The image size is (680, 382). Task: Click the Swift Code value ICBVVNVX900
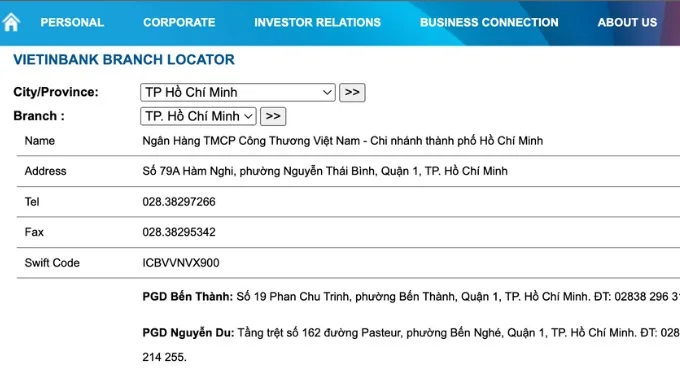click(x=181, y=263)
